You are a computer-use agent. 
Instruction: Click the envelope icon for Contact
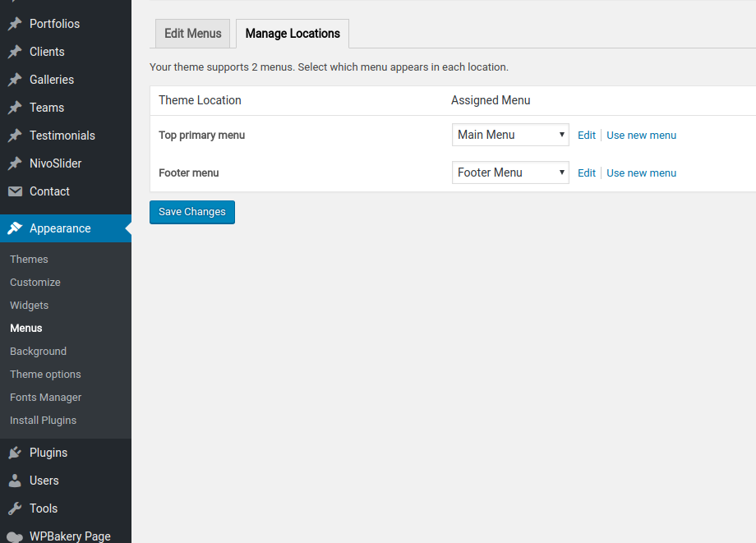15,191
